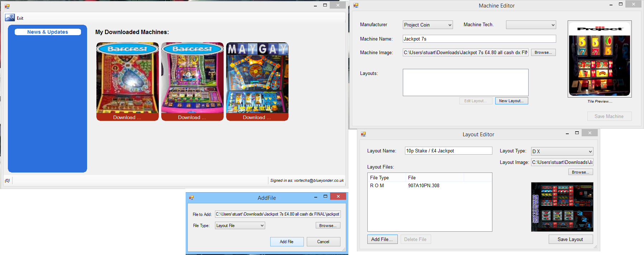Click the Machine Name text field
This screenshot has width=644, height=255.
[x=479, y=39]
